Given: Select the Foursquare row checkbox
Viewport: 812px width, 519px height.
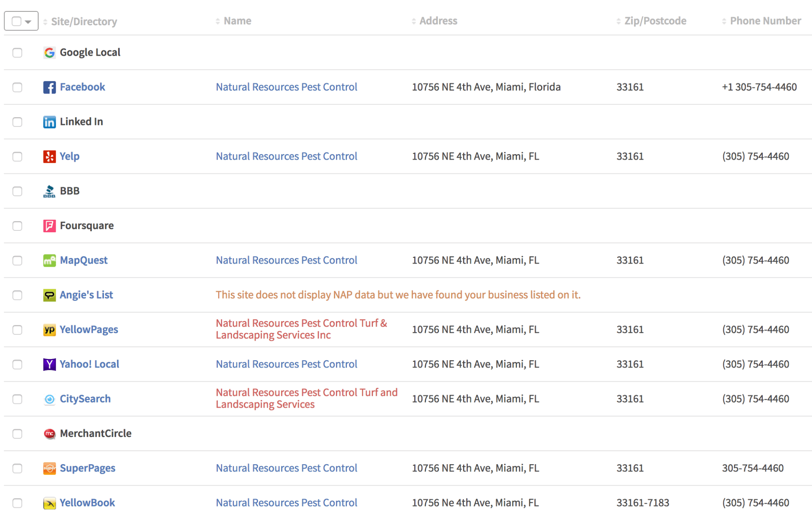Looking at the screenshot, I should point(17,226).
